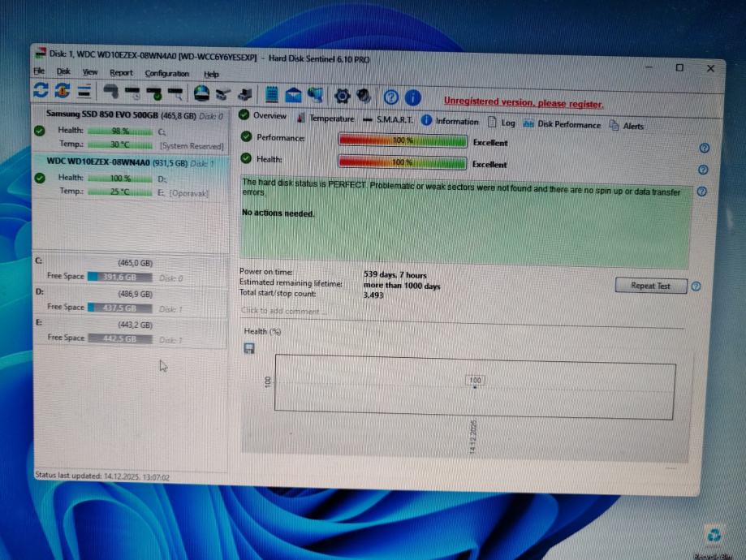The height and width of the screenshot is (560, 746).
Task: Click the Performance 100 % gradient bar
Action: click(403, 140)
